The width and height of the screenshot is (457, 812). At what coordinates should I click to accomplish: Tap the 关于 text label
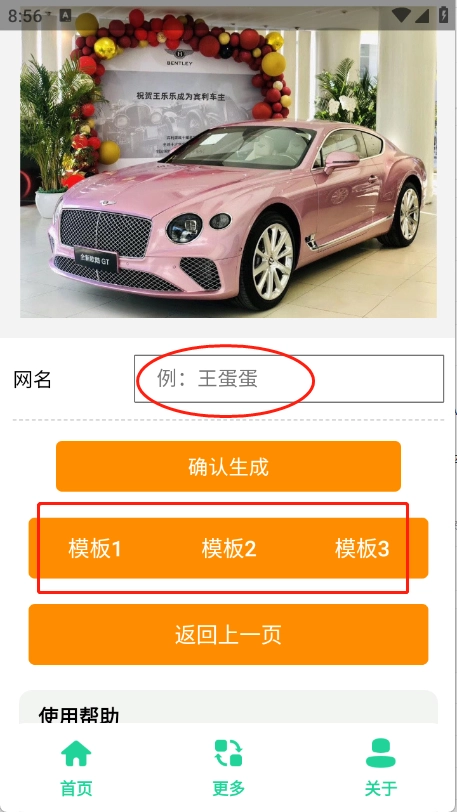tap(381, 789)
